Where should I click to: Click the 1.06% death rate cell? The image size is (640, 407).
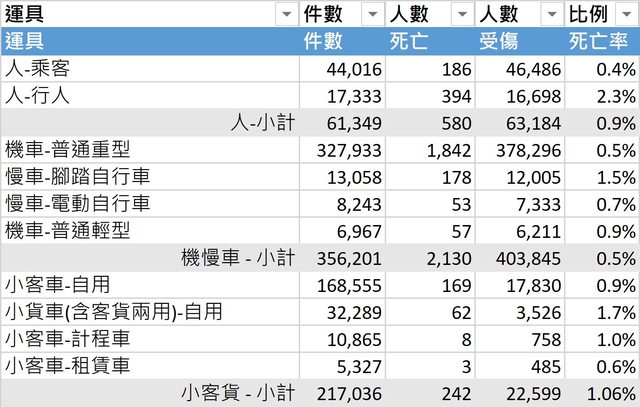[x=603, y=393]
